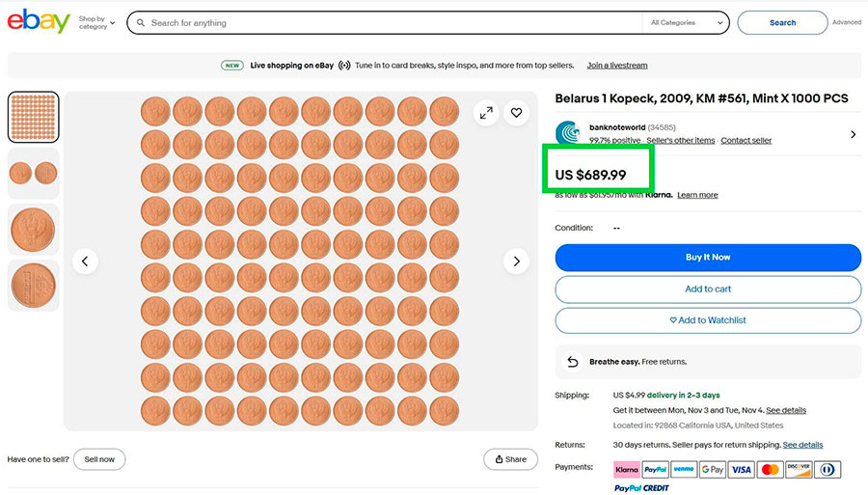Open the Join a livestream link

click(x=617, y=66)
